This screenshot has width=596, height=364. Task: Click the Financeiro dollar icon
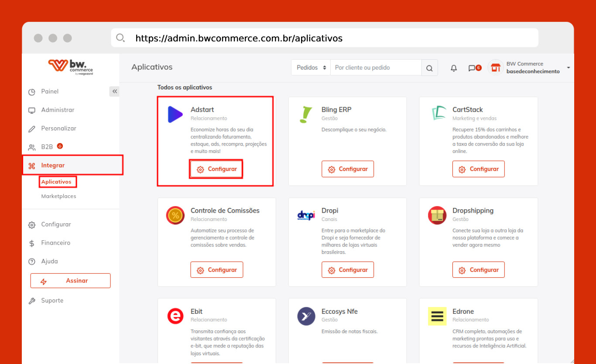(x=31, y=243)
